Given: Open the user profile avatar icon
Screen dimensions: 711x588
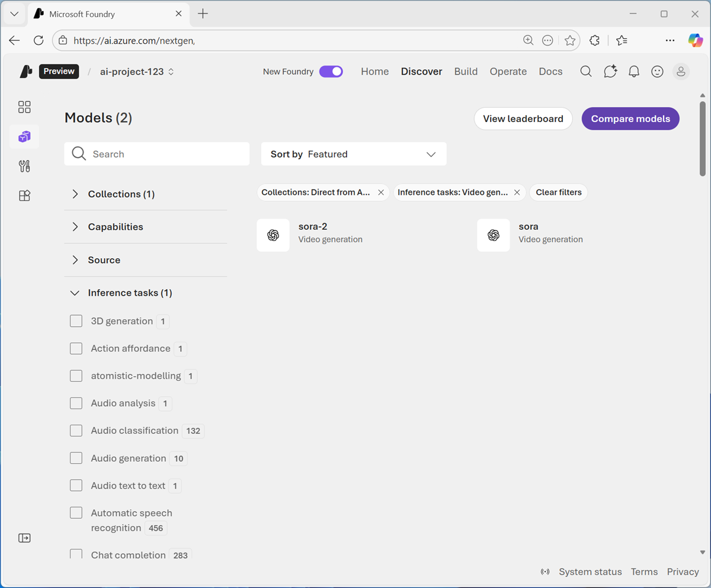Looking at the screenshot, I should (681, 72).
